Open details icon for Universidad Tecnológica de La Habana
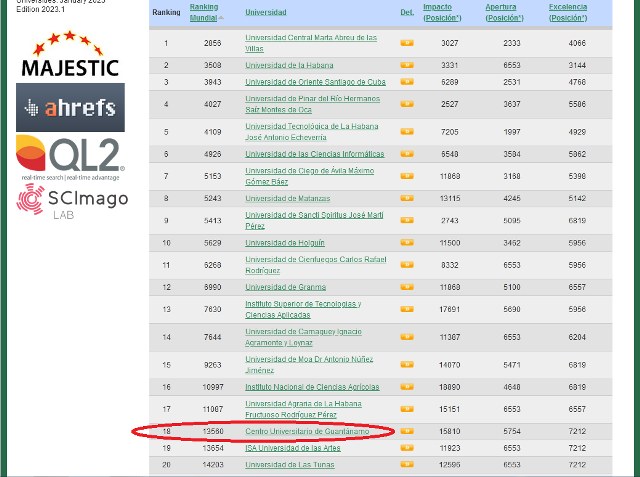 (x=407, y=131)
